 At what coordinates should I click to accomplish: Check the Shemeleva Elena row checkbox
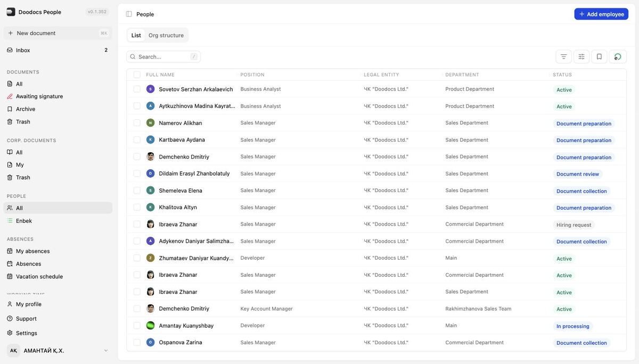pos(137,191)
